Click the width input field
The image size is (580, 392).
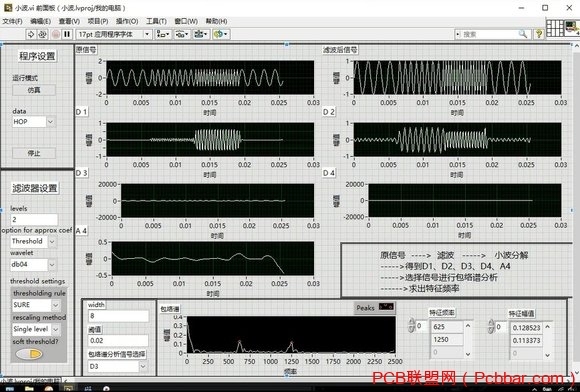click(x=118, y=316)
